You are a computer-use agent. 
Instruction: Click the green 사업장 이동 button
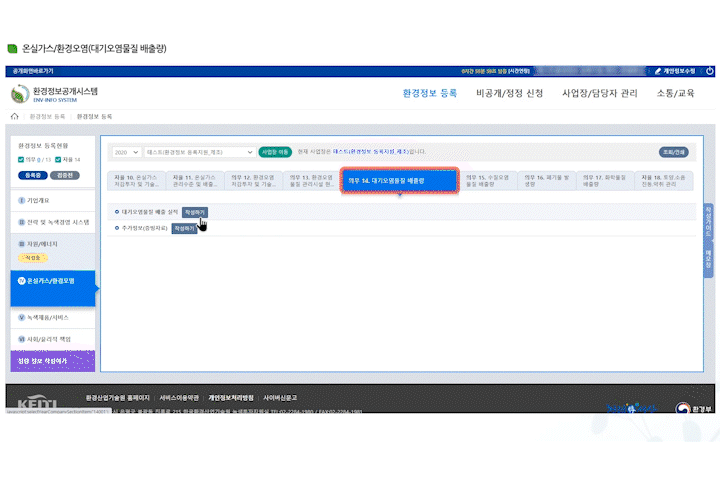tap(274, 152)
